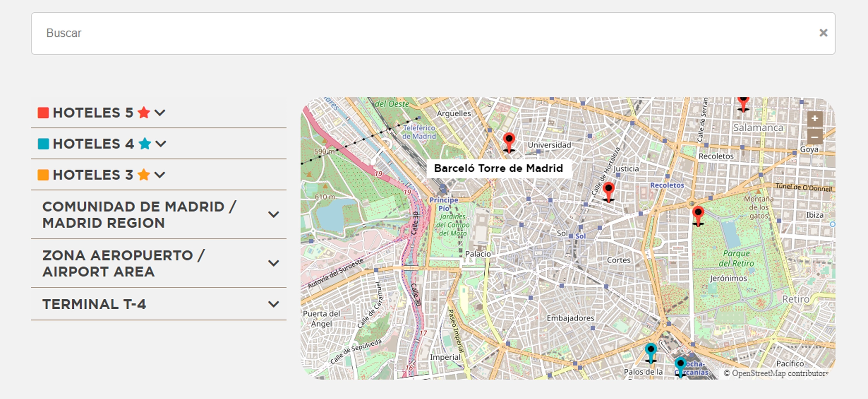The width and height of the screenshot is (868, 399).
Task: Click the teal Hoteles 4 color square
Action: (x=43, y=144)
